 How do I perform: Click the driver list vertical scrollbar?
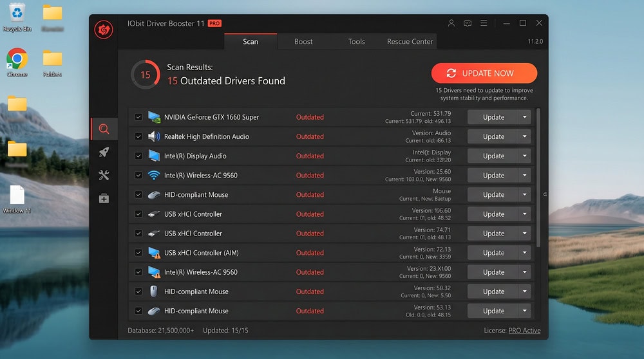point(538,178)
